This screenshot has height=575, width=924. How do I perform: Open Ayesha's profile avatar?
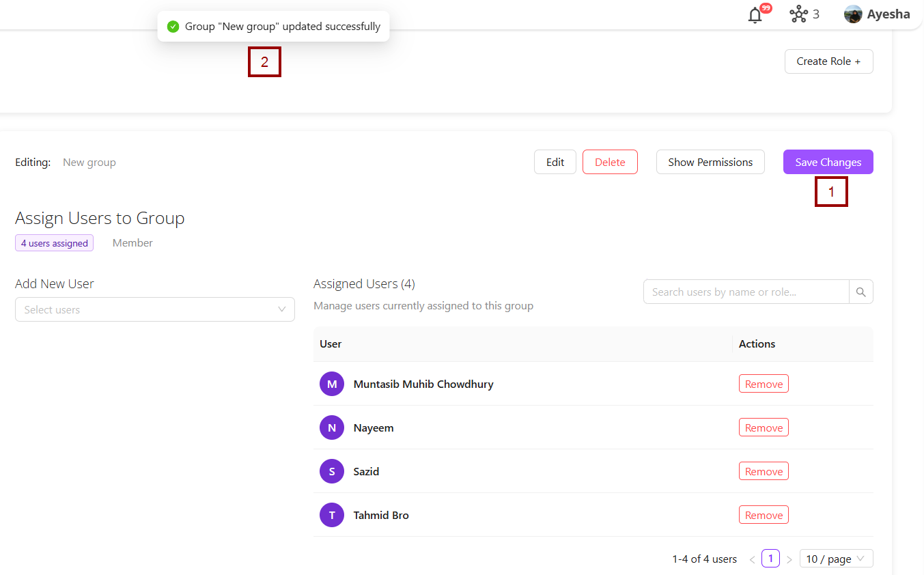click(853, 14)
